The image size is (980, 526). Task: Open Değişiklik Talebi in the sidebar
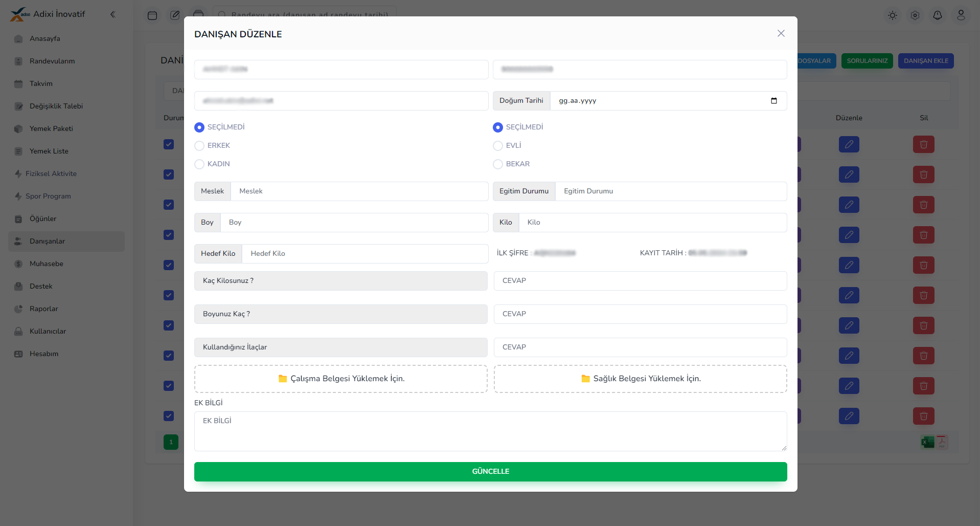point(66,106)
